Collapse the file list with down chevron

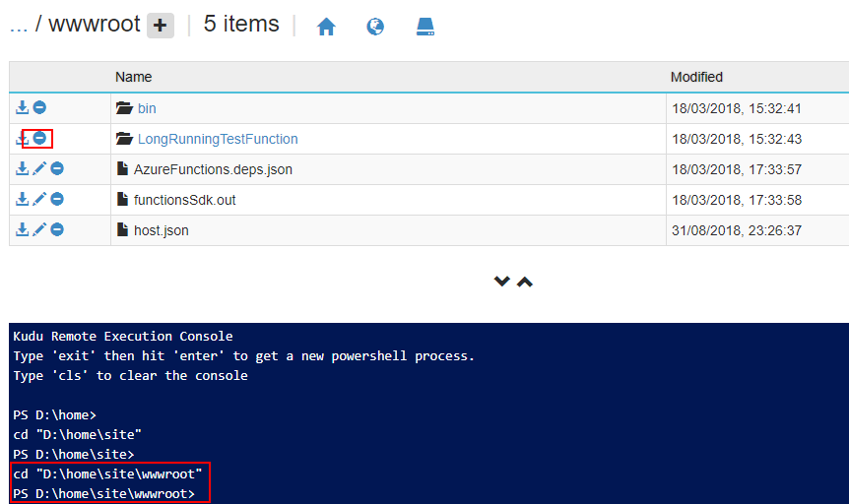pos(501,282)
